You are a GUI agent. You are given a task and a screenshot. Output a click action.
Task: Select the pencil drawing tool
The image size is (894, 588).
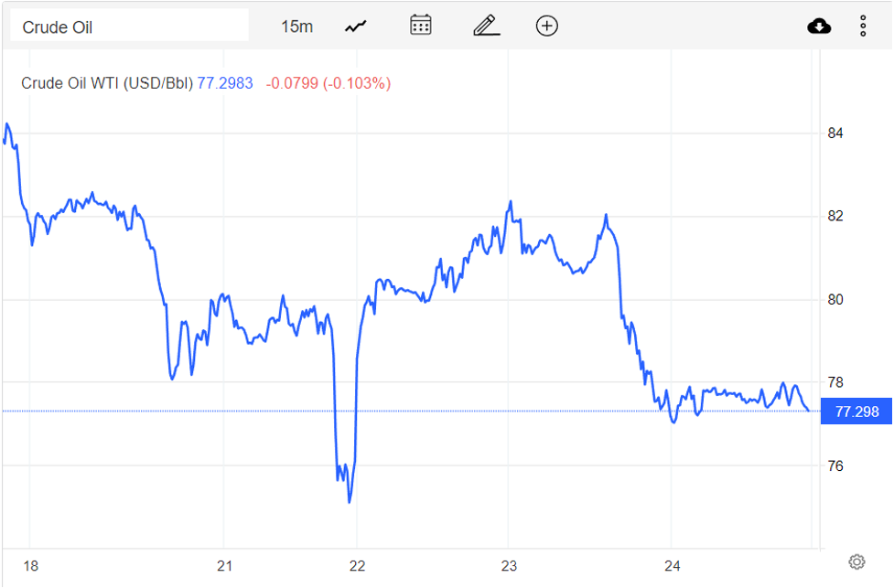click(x=486, y=26)
